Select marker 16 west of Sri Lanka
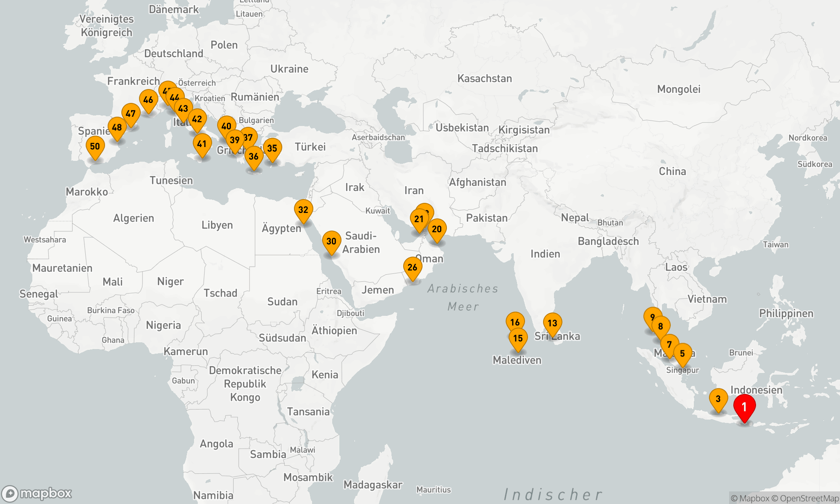The width and height of the screenshot is (840, 504). click(x=515, y=322)
